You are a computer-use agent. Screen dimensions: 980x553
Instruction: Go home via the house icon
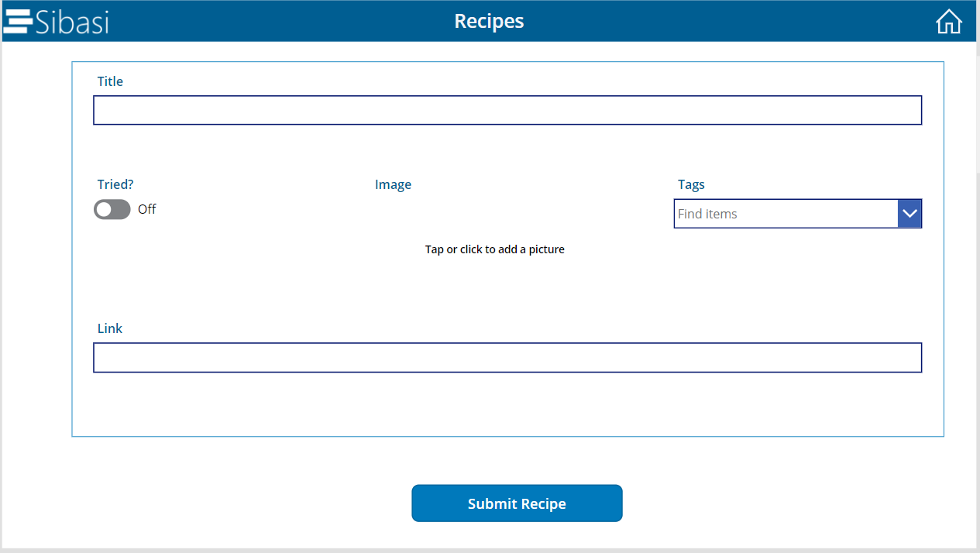pyautogui.click(x=948, y=22)
